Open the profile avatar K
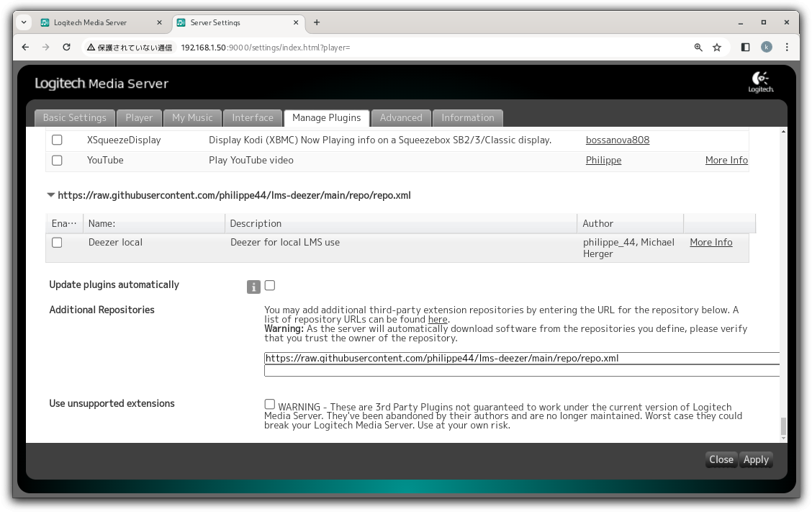 (x=767, y=47)
